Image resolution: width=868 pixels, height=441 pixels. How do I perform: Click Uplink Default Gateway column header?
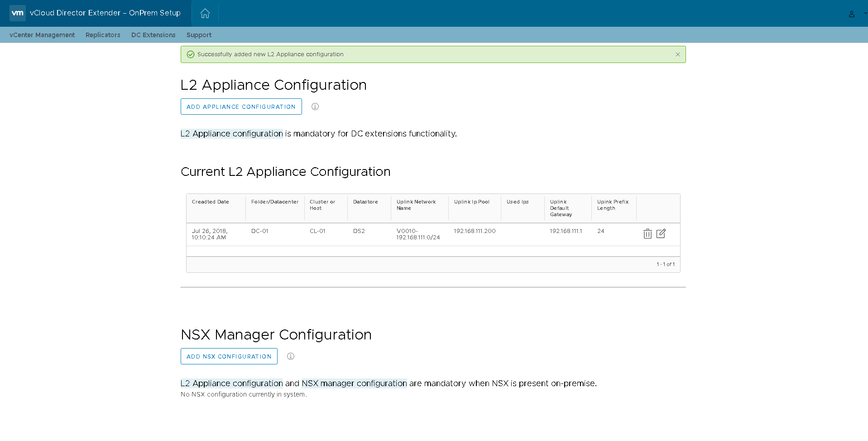pyautogui.click(x=561, y=208)
